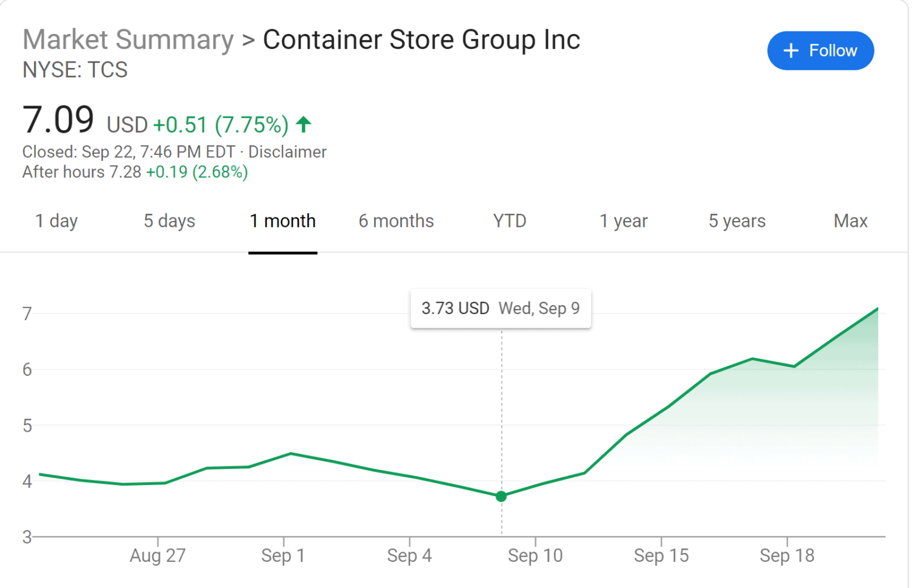
Task: Click the green up arrow icon
Action: [x=304, y=125]
